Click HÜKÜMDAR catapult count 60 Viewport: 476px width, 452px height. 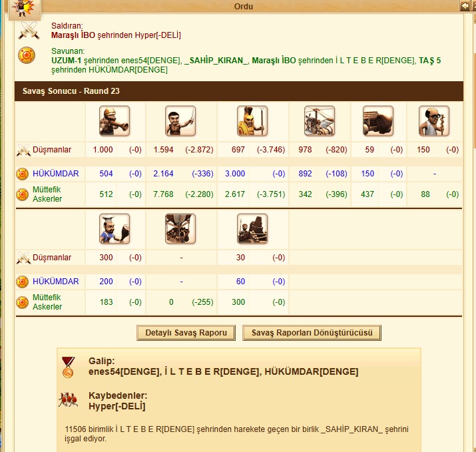[x=240, y=282]
